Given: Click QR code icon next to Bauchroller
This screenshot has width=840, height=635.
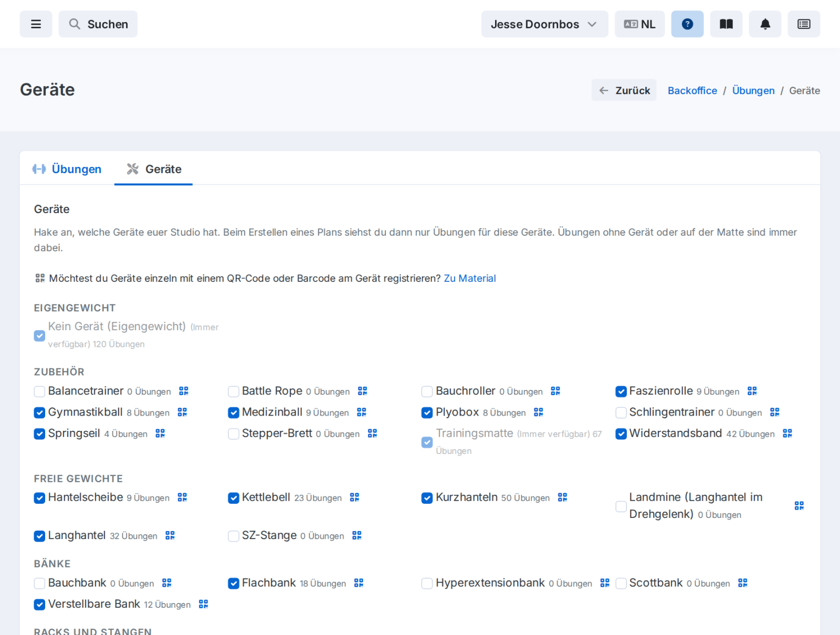Looking at the screenshot, I should [x=555, y=391].
